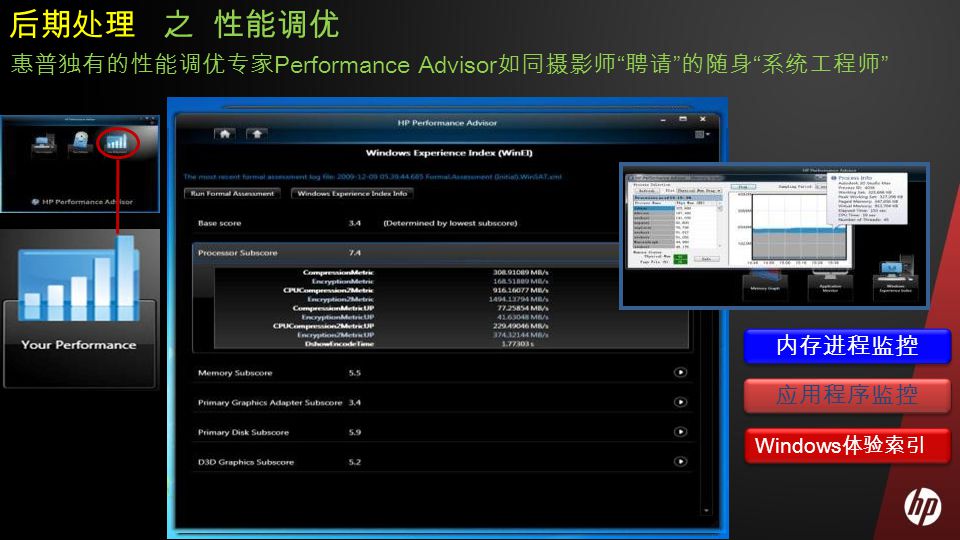This screenshot has width=960, height=540.
Task: Close the main HP Performance Advisor window
Action: tap(703, 119)
